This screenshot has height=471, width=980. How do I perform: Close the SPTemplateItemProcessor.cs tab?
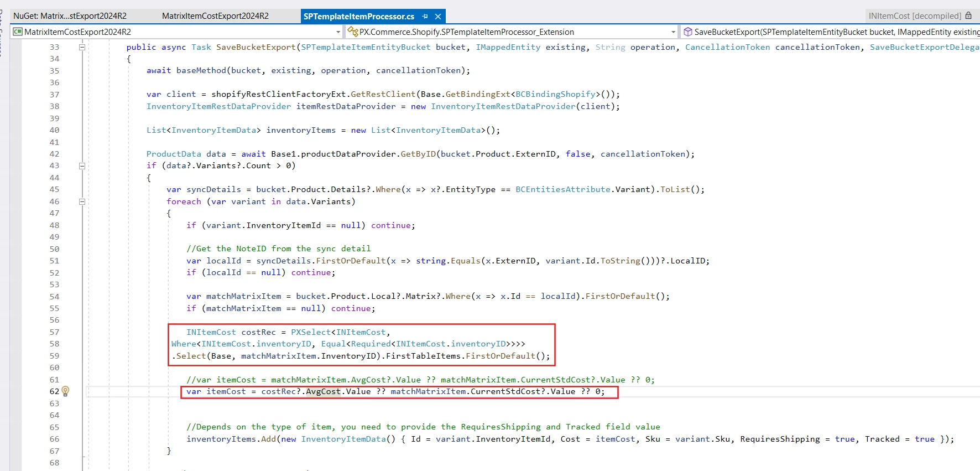point(438,17)
